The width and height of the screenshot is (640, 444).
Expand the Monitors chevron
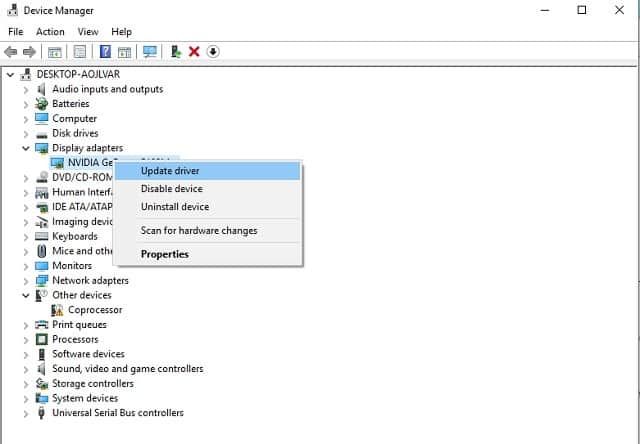(26, 266)
